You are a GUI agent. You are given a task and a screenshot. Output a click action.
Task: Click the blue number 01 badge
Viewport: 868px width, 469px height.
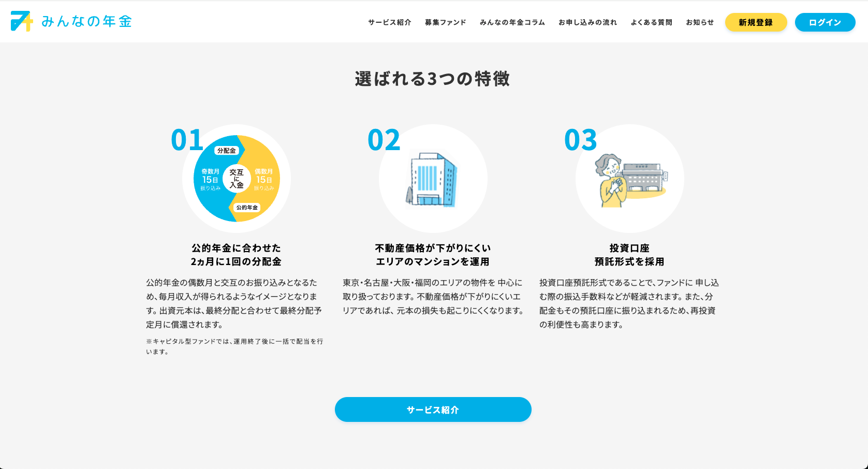point(187,140)
